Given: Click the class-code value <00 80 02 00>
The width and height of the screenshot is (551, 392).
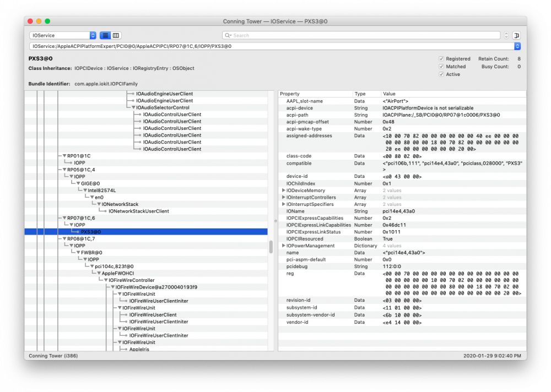Looking at the screenshot, I should pyautogui.click(x=402, y=156).
